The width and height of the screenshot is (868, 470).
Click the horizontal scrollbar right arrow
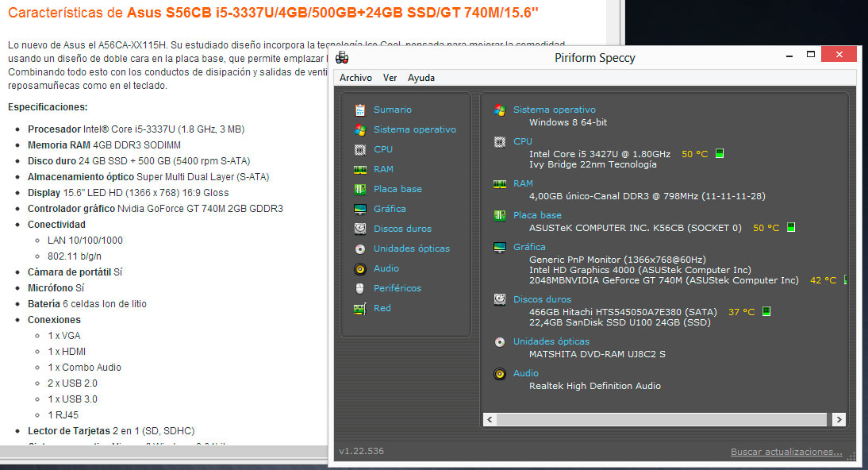[x=839, y=419]
